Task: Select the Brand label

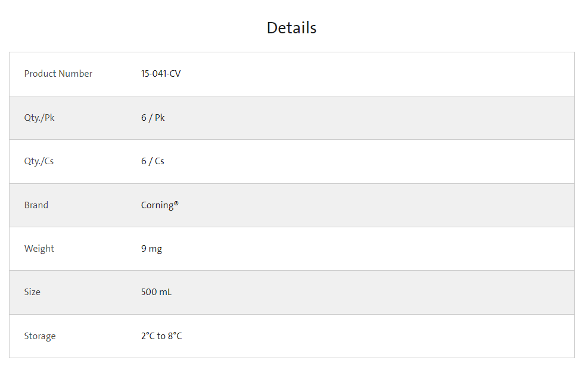Action: (x=36, y=205)
